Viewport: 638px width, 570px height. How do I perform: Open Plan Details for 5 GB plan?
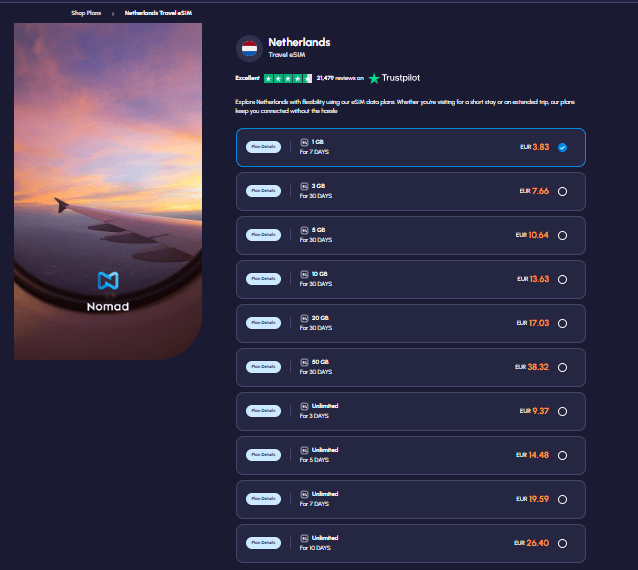pyautogui.click(x=263, y=234)
